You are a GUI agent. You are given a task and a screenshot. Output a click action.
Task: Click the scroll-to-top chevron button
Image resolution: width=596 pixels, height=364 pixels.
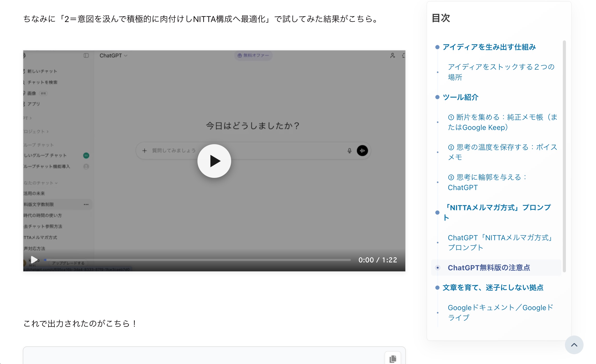point(574,345)
